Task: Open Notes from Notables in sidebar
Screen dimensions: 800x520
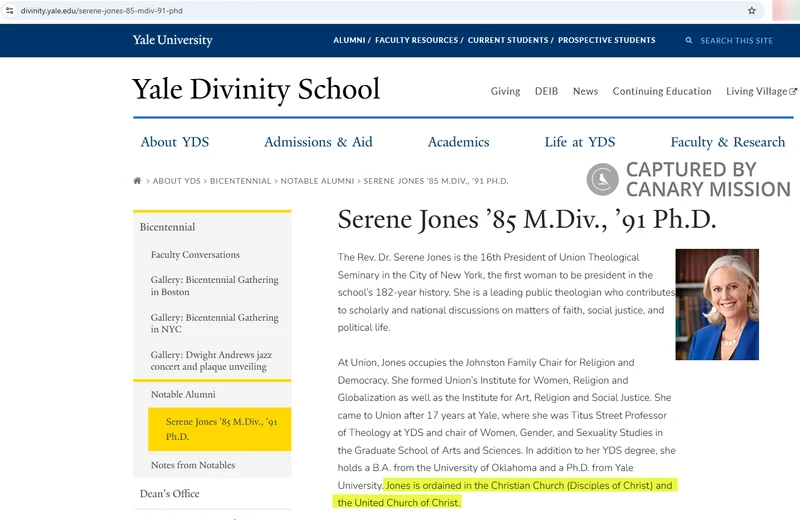Action: click(193, 465)
